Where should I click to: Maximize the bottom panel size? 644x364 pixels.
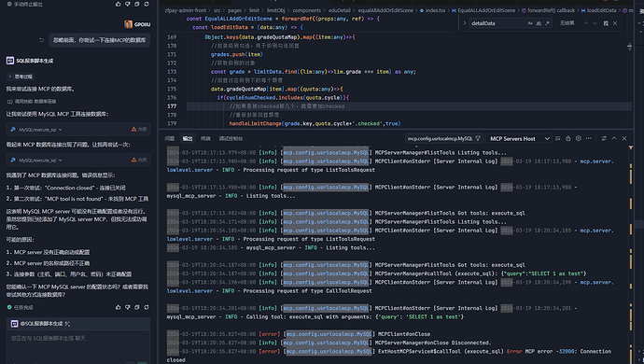tap(614, 138)
